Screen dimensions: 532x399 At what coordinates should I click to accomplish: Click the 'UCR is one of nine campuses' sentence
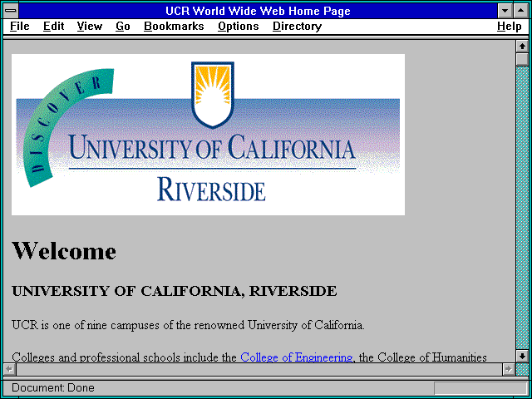point(188,325)
